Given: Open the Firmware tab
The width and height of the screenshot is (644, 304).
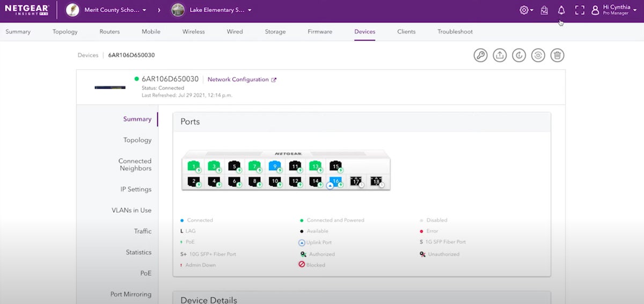Looking at the screenshot, I should click(x=320, y=32).
